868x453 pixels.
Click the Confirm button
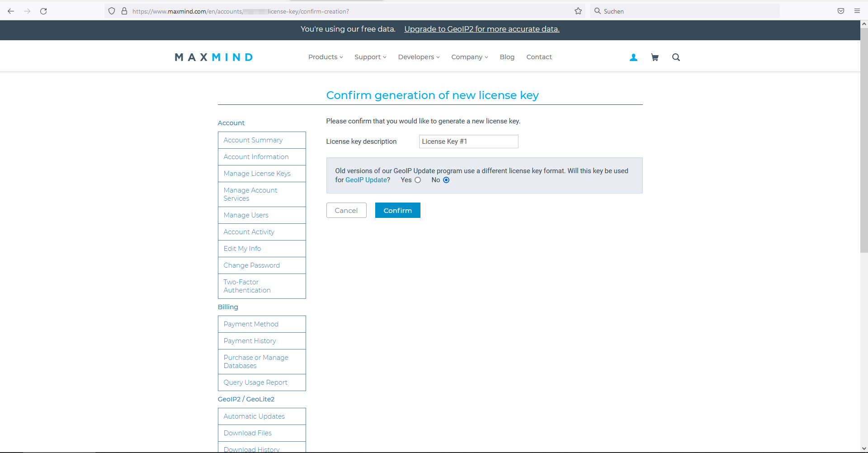tap(398, 210)
